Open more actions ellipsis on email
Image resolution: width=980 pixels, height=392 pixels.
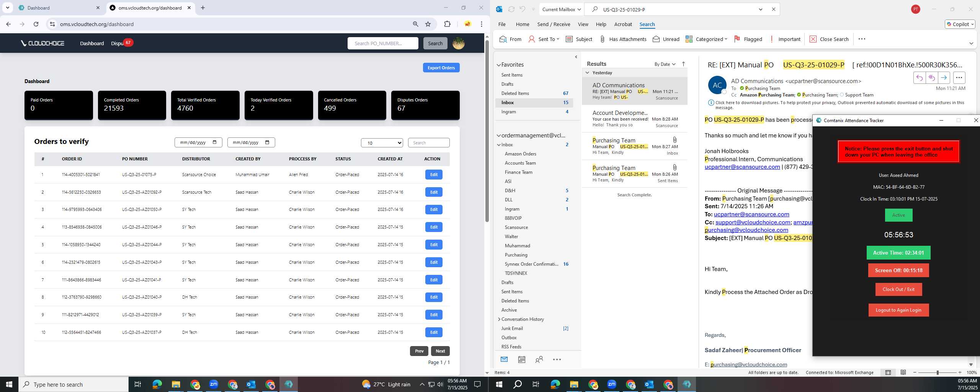tap(959, 78)
